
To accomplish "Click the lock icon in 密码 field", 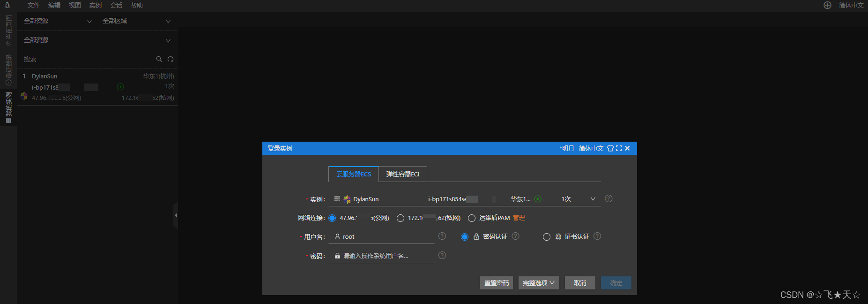I will point(337,256).
